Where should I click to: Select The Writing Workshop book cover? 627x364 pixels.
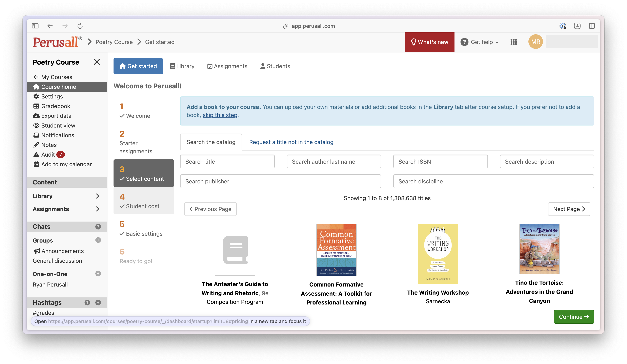(x=438, y=254)
